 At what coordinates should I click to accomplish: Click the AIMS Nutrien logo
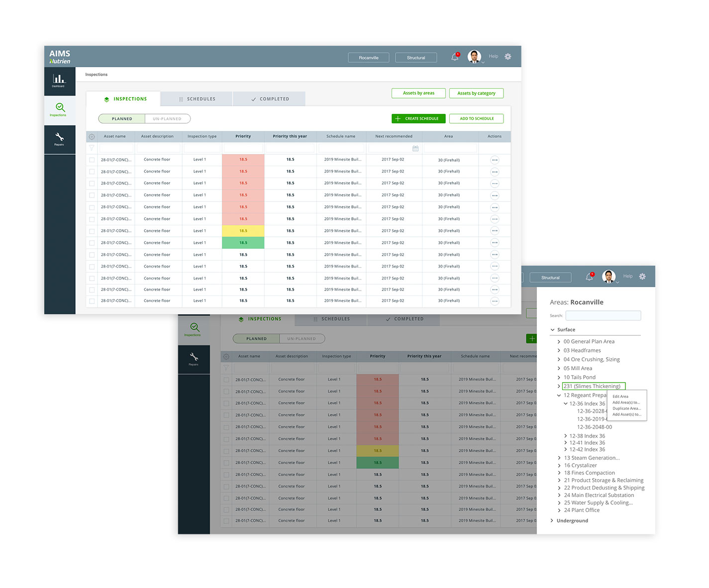point(60,57)
